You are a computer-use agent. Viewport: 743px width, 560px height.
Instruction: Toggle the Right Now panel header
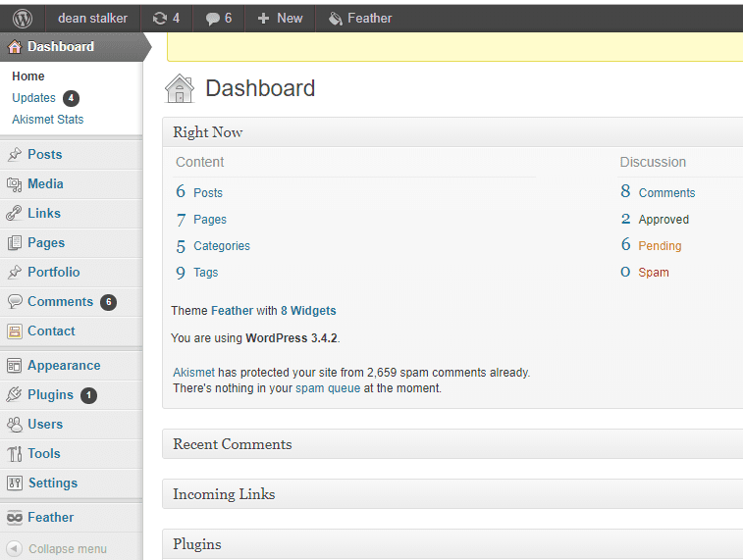point(451,132)
